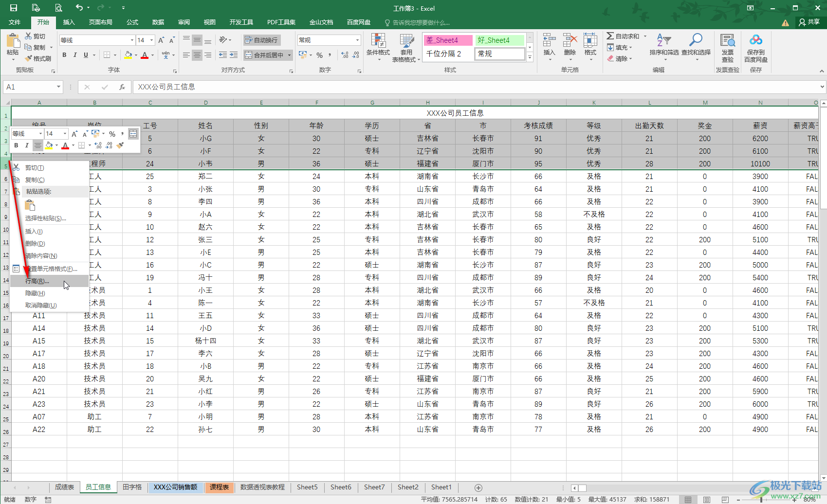Viewport: 827px width, 504px height.
Task: Click the new sheet plus icon
Action: [478, 487]
